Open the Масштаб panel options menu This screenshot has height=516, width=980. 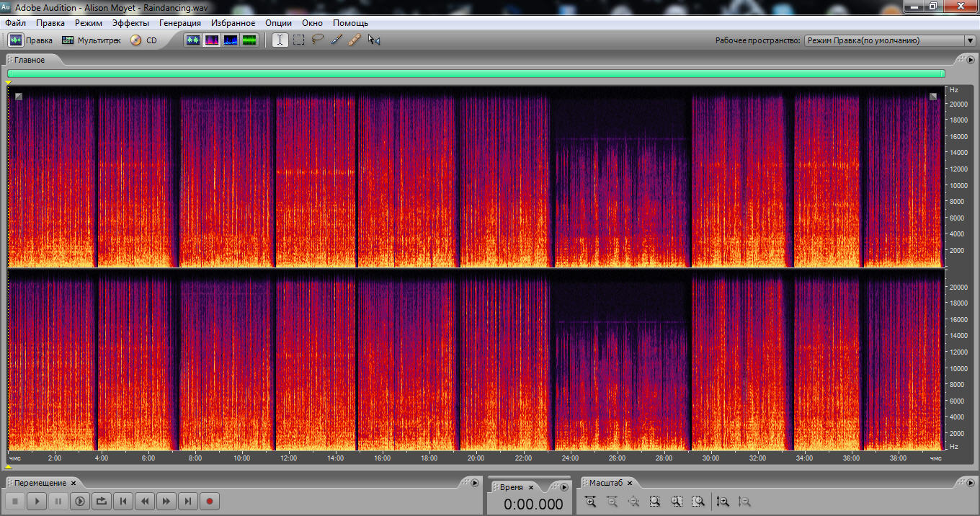click(x=970, y=483)
